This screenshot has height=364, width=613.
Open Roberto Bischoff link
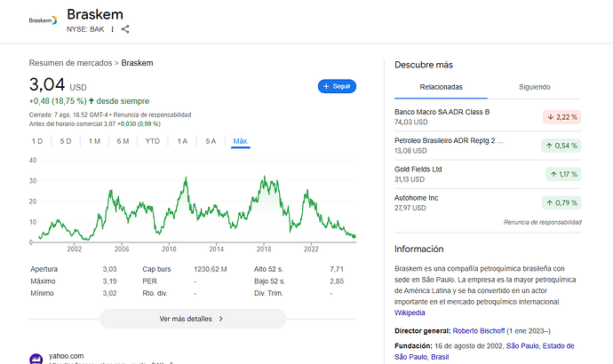[x=479, y=331]
